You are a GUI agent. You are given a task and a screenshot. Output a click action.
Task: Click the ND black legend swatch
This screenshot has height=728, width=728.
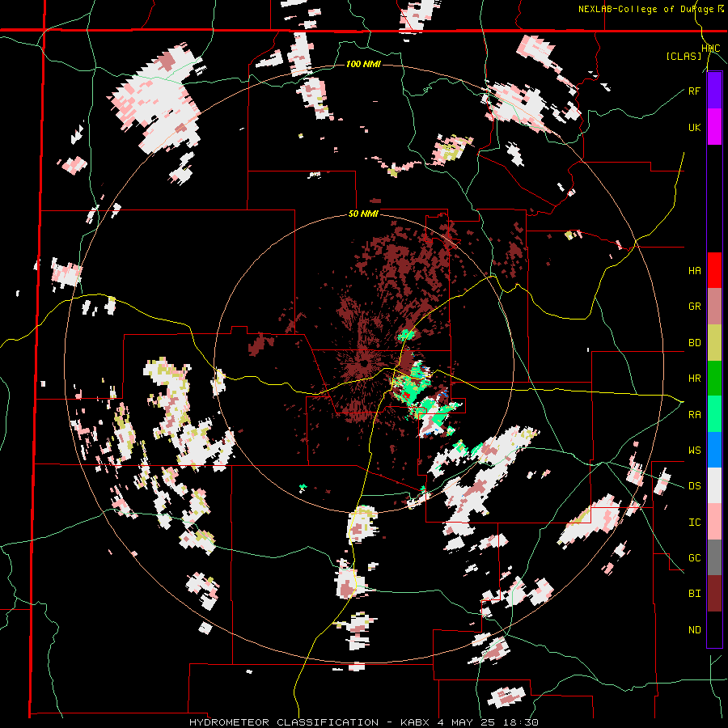[x=714, y=629]
